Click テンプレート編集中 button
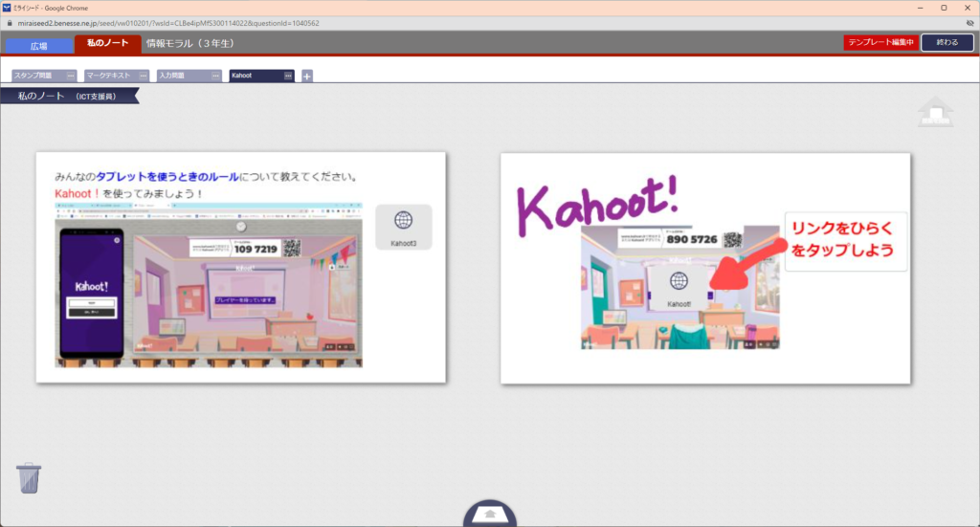Viewport: 980px width, 527px height. [880, 42]
